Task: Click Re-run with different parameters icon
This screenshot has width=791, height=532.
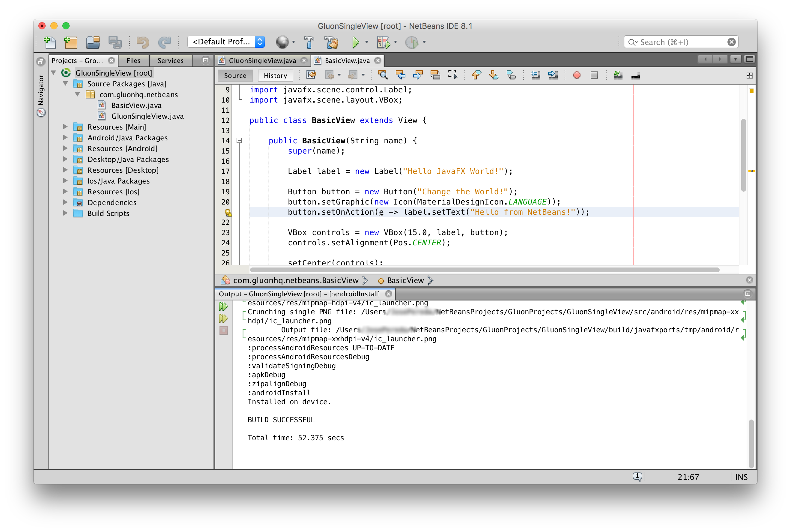Action: 223,318
